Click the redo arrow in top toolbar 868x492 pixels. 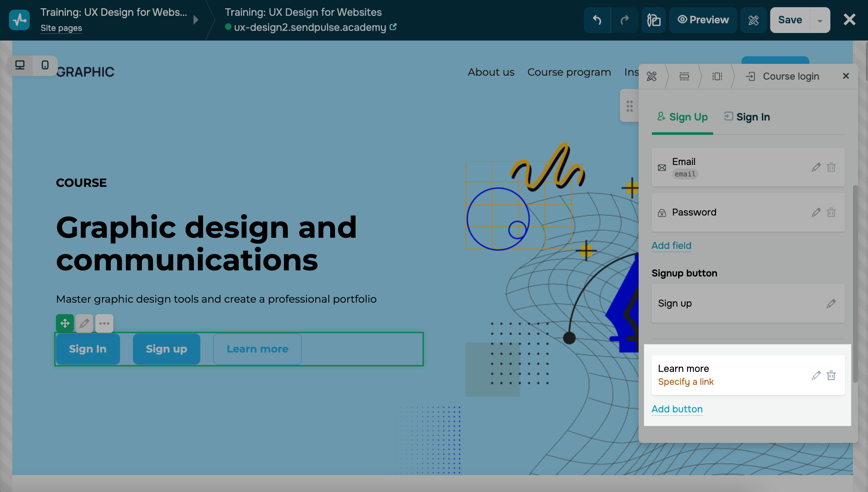click(x=624, y=20)
